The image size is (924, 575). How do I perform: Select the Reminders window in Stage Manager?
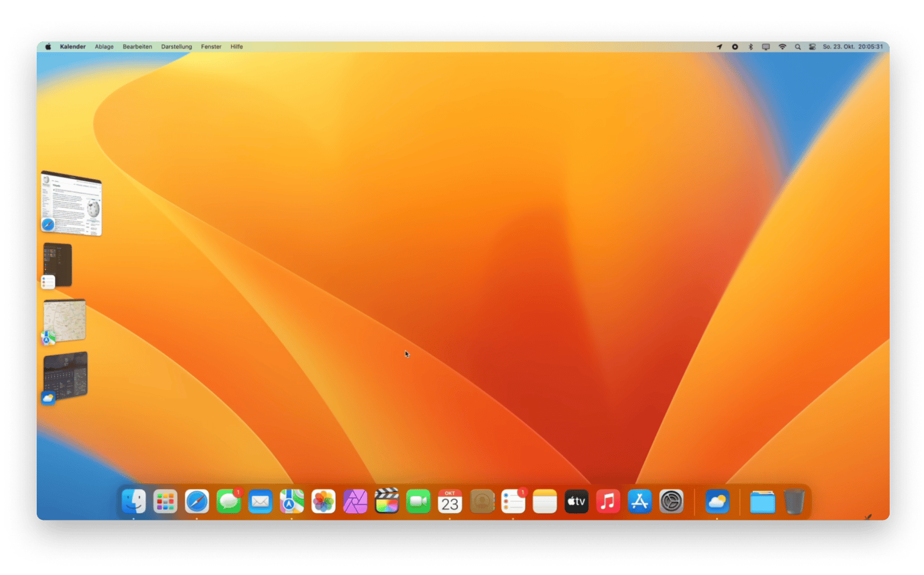(x=57, y=265)
